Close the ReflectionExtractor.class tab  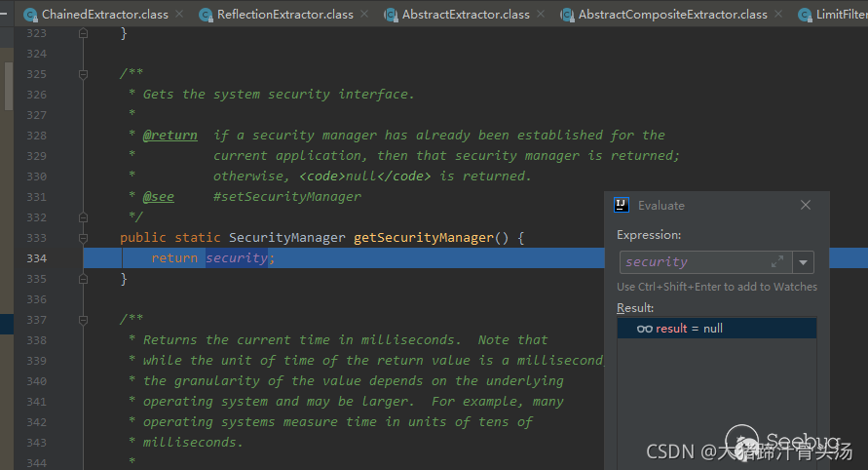coord(364,15)
